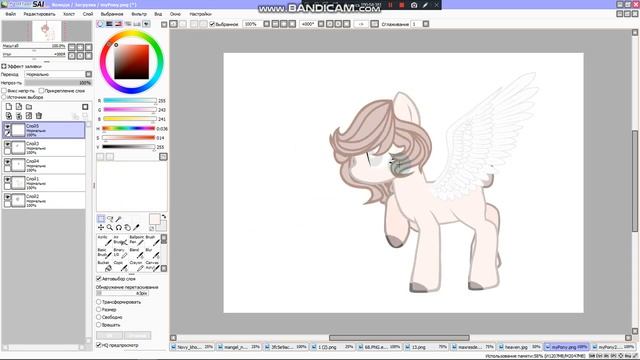Choose the Blur brush preset
This screenshot has width=640, height=360.
tap(152, 253)
